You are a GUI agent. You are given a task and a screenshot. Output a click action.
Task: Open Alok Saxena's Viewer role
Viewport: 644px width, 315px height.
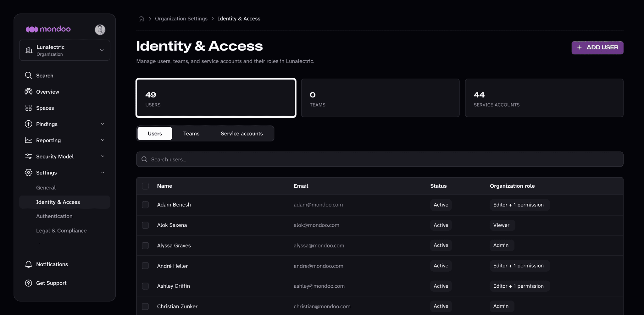[502, 225]
